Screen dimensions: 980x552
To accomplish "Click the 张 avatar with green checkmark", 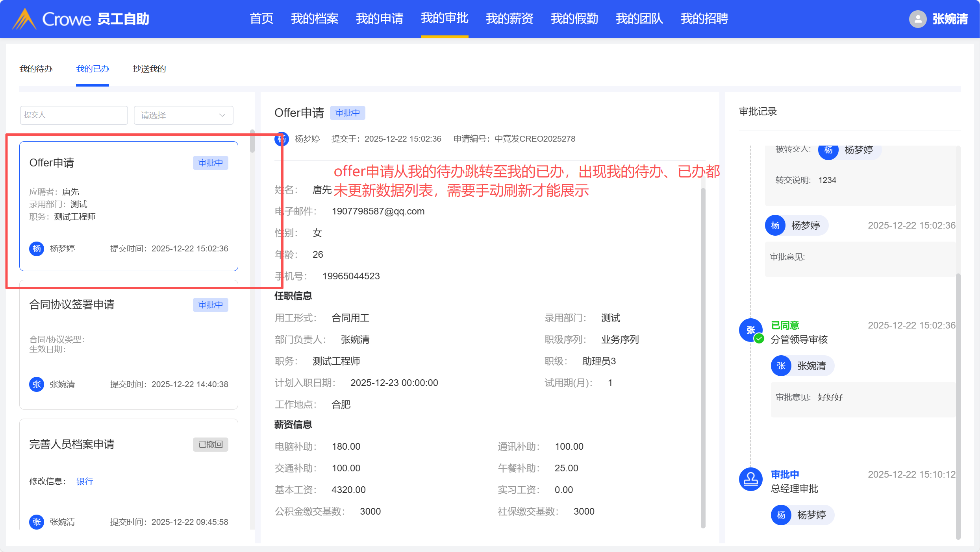I will (750, 330).
